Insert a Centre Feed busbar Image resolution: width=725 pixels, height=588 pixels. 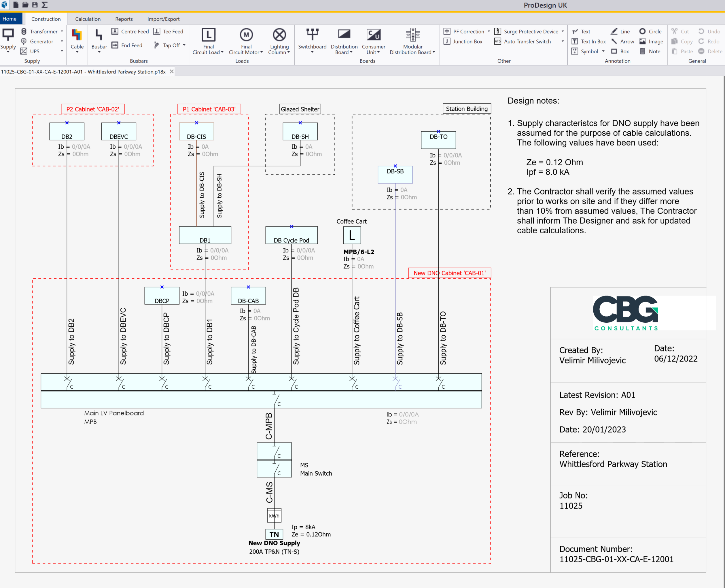pyautogui.click(x=130, y=31)
